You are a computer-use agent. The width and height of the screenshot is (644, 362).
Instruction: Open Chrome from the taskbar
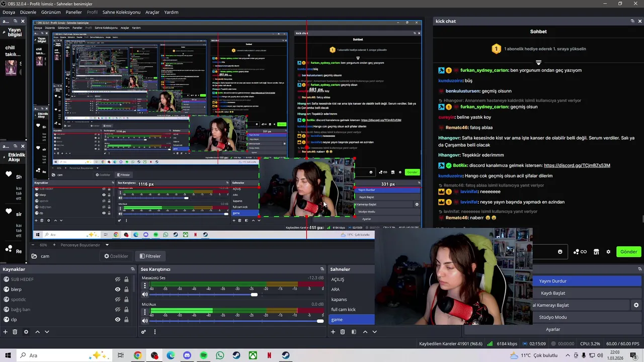pyautogui.click(x=137, y=355)
